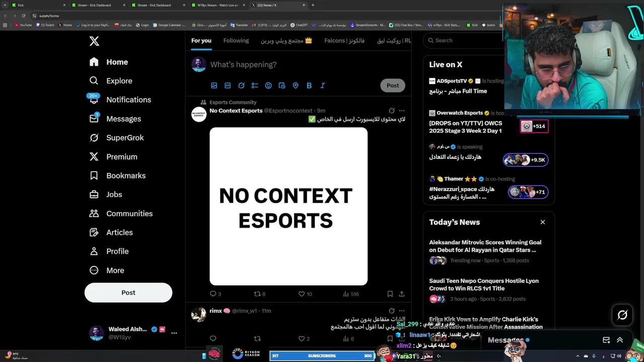Image resolution: width=644 pixels, height=362 pixels.
Task: Switch to the Falcons | فالكونز tab
Action: (x=345, y=41)
